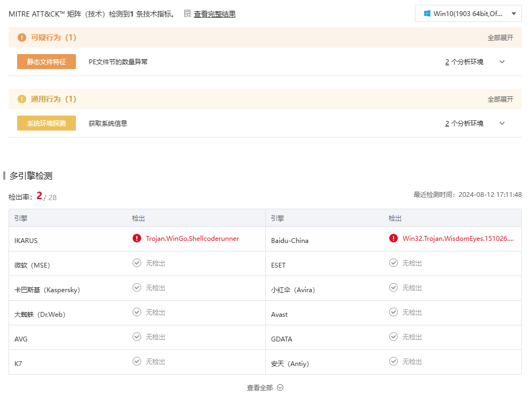
Task: Click the document icon before 查看完整结果
Action: pos(188,13)
